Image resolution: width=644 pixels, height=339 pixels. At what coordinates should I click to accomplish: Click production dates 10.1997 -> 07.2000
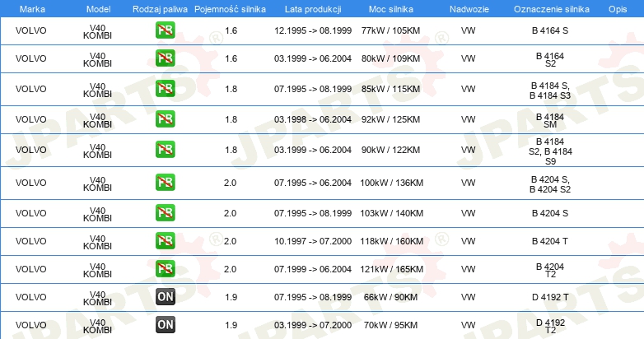313,241
